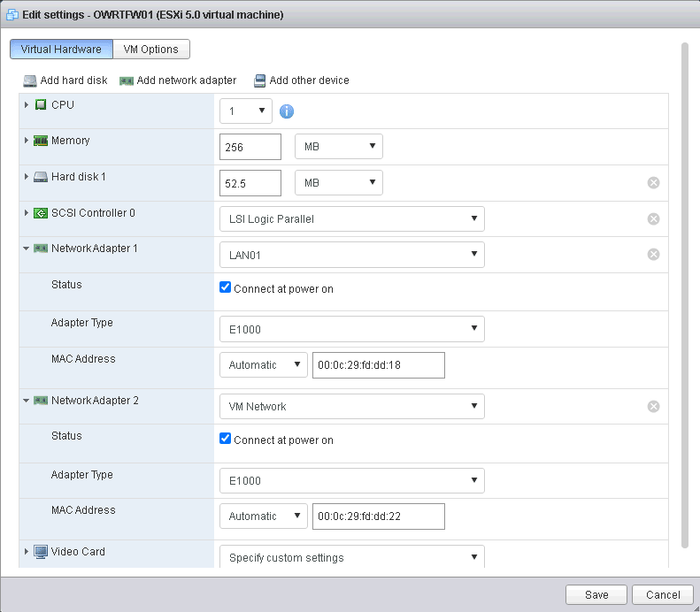Image resolution: width=700 pixels, height=612 pixels.
Task: Expand the CPU settings row
Action: (27, 105)
